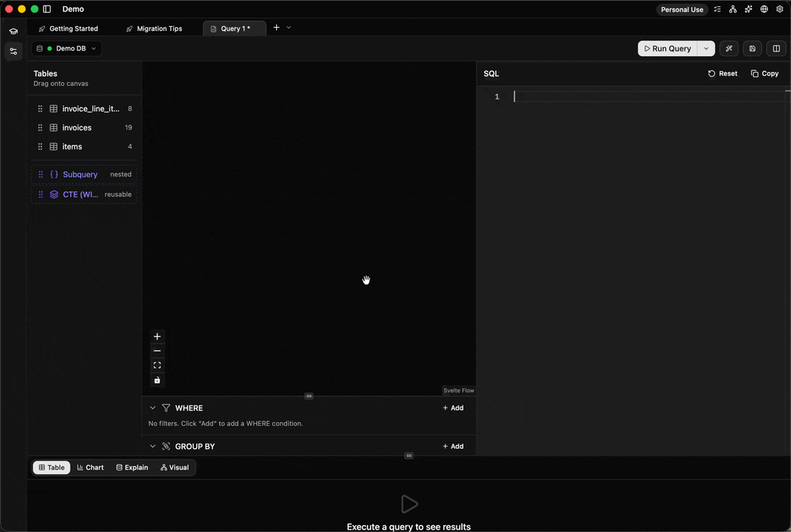791x532 pixels.
Task: Click the schema diagram icon in title bar
Action: point(733,9)
